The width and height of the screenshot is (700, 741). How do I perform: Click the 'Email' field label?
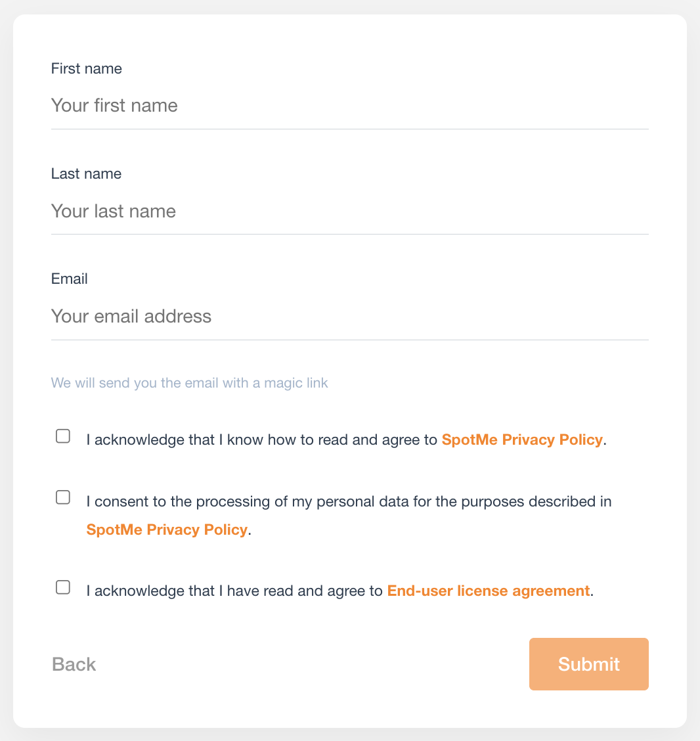pos(70,279)
